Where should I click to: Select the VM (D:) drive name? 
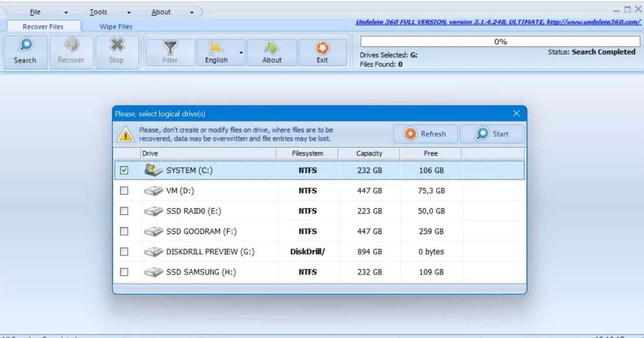(x=180, y=191)
